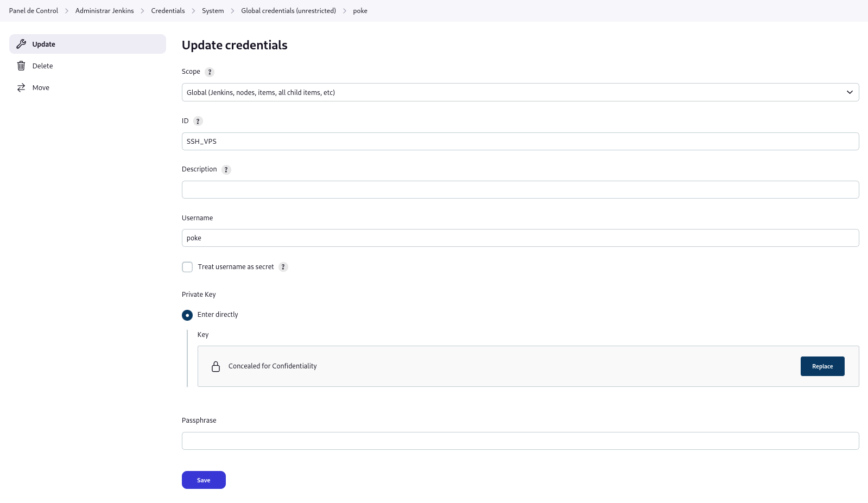Open Global credentials (unrestricted) breadcrumb
This screenshot has height=503, width=868.
288,11
